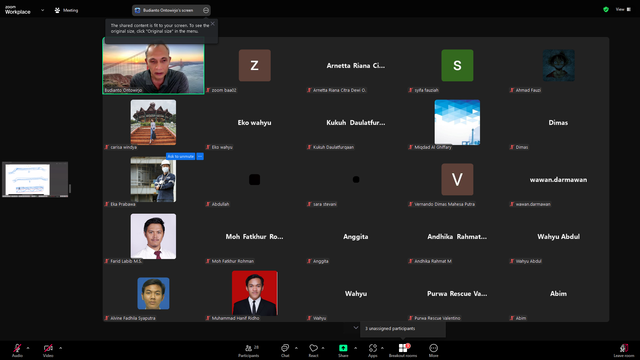The height and width of the screenshot is (360, 640).
Task: Expand reaction options arrow beside React
Action: (x=323, y=348)
